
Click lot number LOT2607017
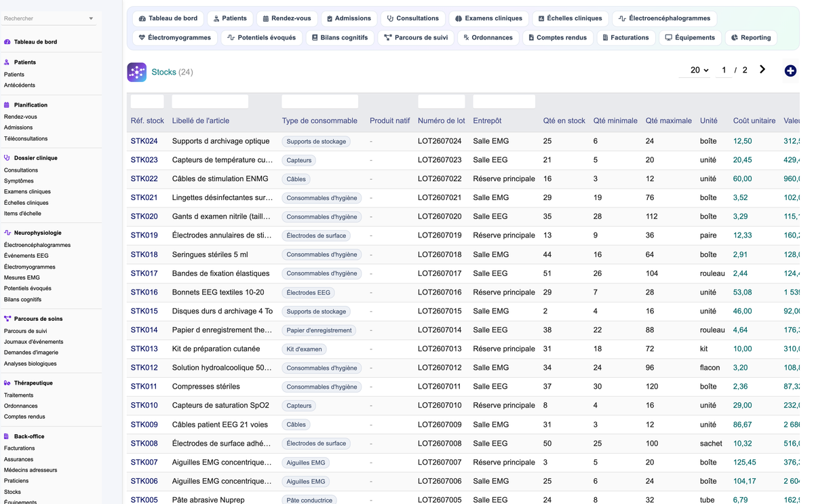(x=440, y=273)
